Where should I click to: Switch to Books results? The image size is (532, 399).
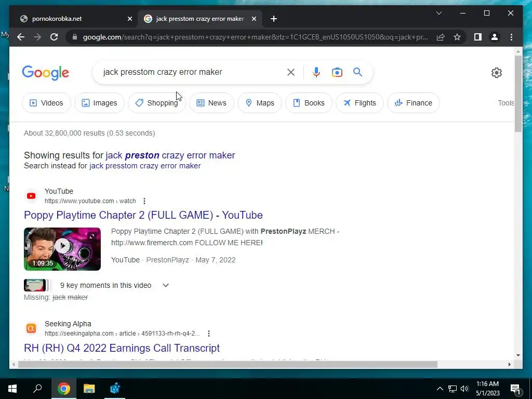(309, 103)
